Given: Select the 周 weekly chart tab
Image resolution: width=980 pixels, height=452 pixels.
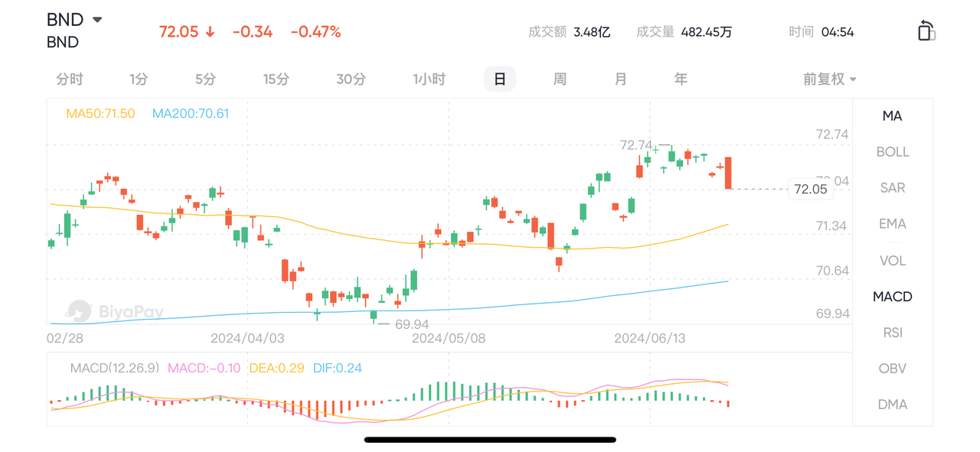Looking at the screenshot, I should coord(560,79).
